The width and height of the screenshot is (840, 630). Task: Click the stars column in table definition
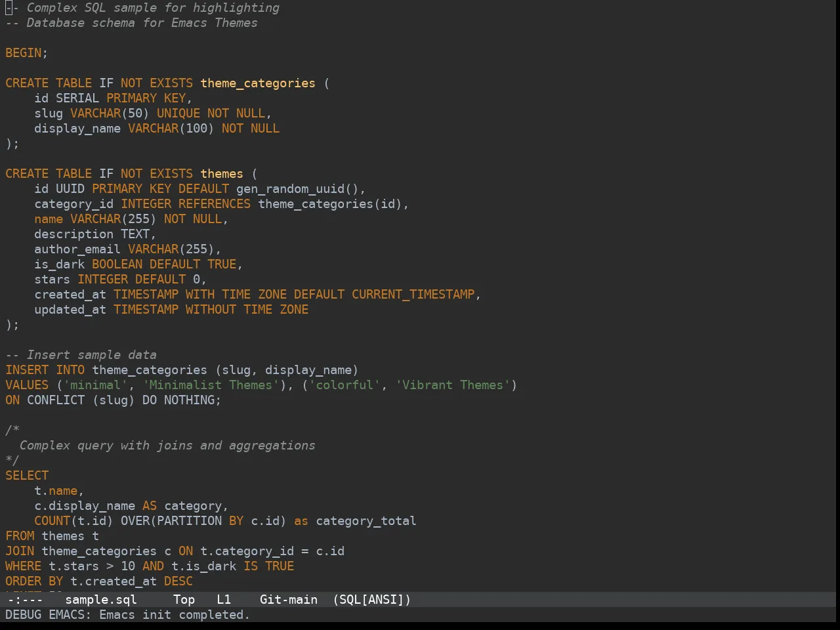52,280
